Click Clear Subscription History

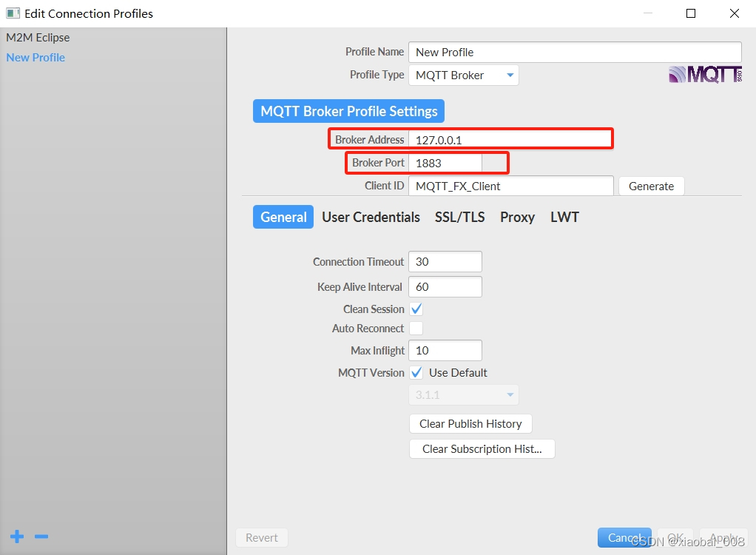point(482,448)
